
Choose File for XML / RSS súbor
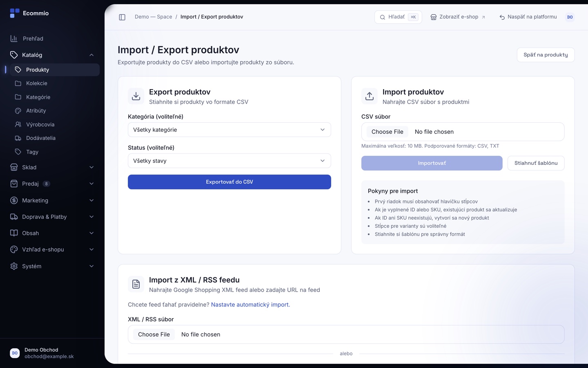pyautogui.click(x=154, y=334)
